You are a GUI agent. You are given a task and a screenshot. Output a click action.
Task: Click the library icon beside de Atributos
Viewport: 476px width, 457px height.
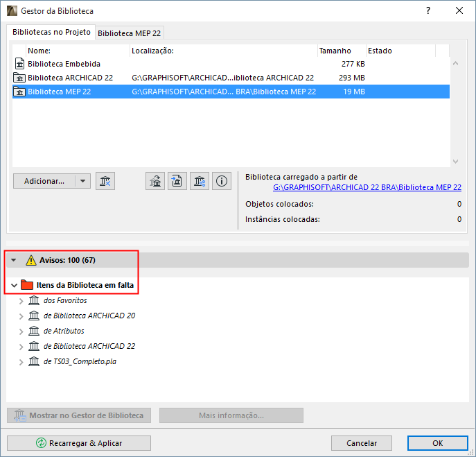34,331
